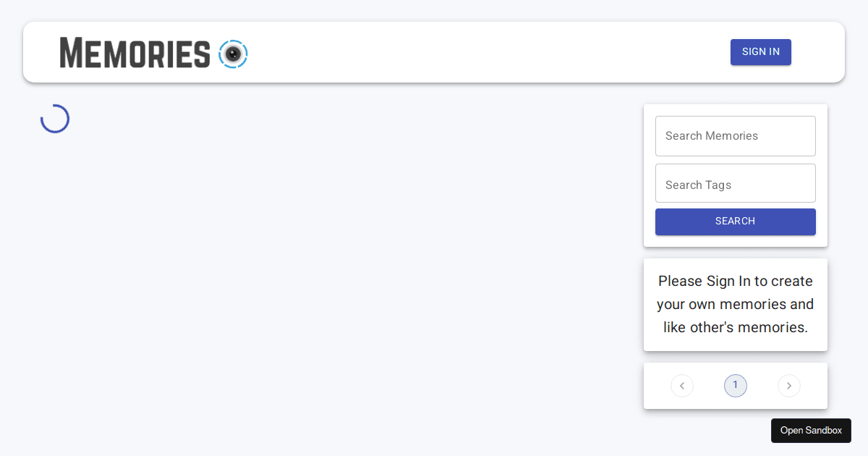868x456 pixels.
Task: Click the camera lens icon beside Memories logo
Action: 233,54
